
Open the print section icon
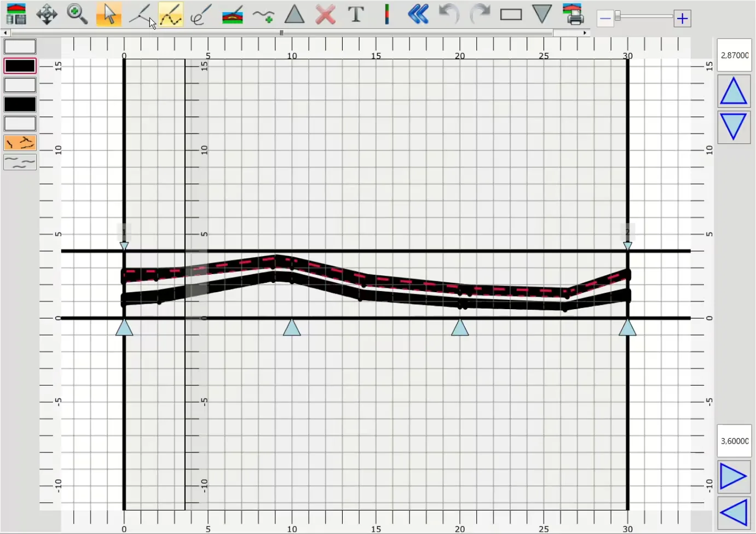click(573, 14)
